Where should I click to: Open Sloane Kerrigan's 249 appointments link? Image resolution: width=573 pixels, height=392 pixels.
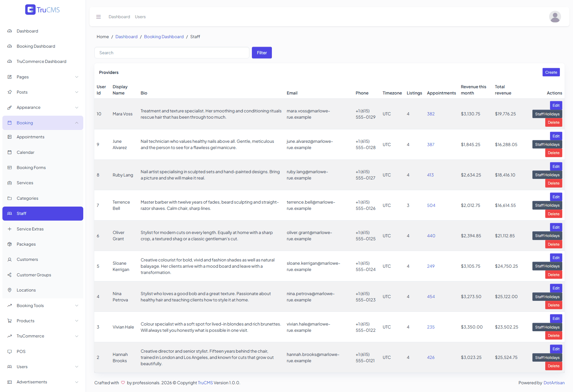click(431, 266)
